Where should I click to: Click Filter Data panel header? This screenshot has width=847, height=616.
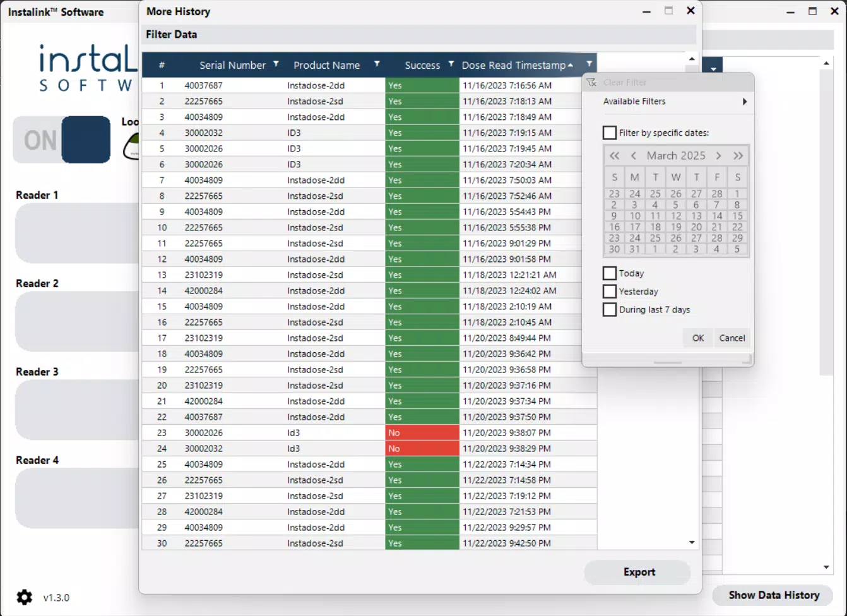click(x=418, y=34)
